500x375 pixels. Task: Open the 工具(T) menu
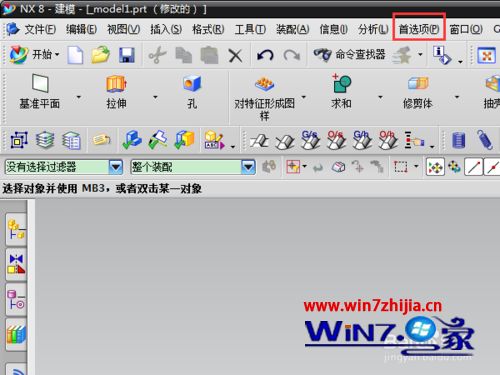(250, 29)
